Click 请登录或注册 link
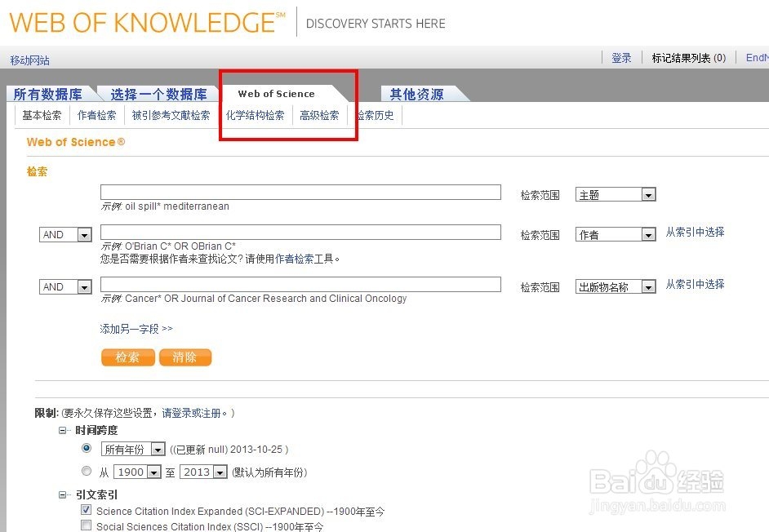769x532 pixels. pyautogui.click(x=191, y=413)
